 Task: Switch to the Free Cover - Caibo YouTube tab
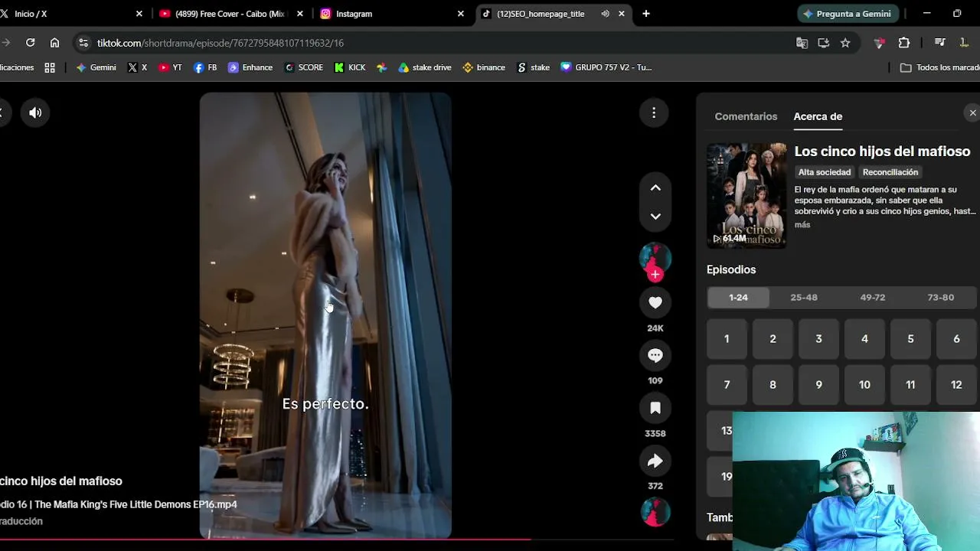pyautogui.click(x=231, y=14)
